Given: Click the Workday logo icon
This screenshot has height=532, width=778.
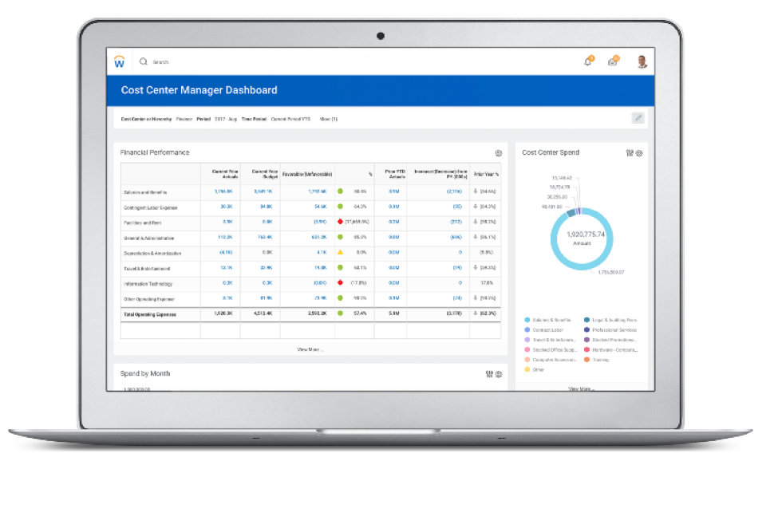Looking at the screenshot, I should [x=121, y=61].
